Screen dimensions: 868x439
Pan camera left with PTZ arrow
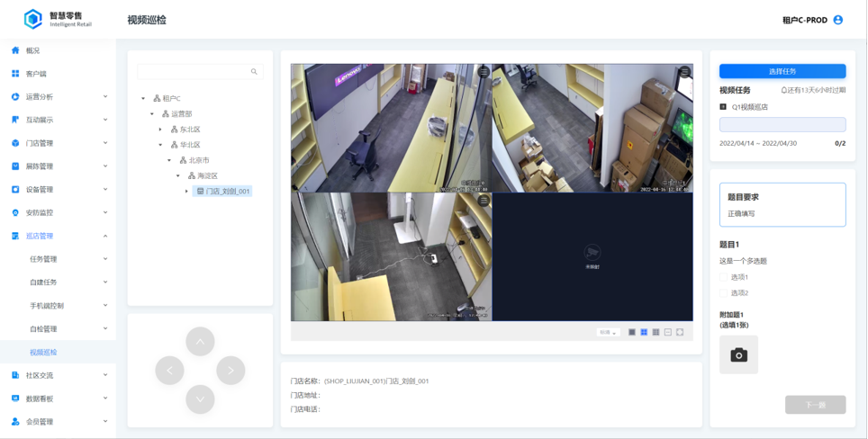point(169,371)
